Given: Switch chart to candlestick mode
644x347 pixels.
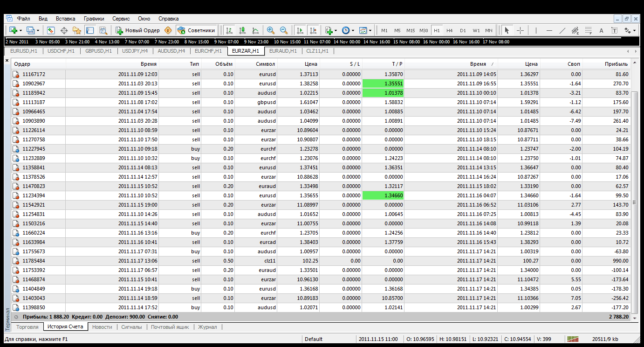Looking at the screenshot, I should point(242,30).
